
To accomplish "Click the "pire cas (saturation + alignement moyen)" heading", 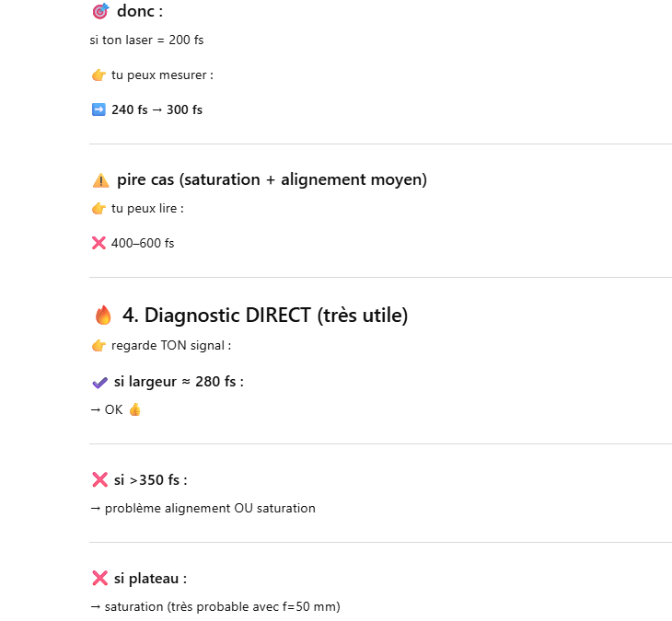I will (272, 180).
